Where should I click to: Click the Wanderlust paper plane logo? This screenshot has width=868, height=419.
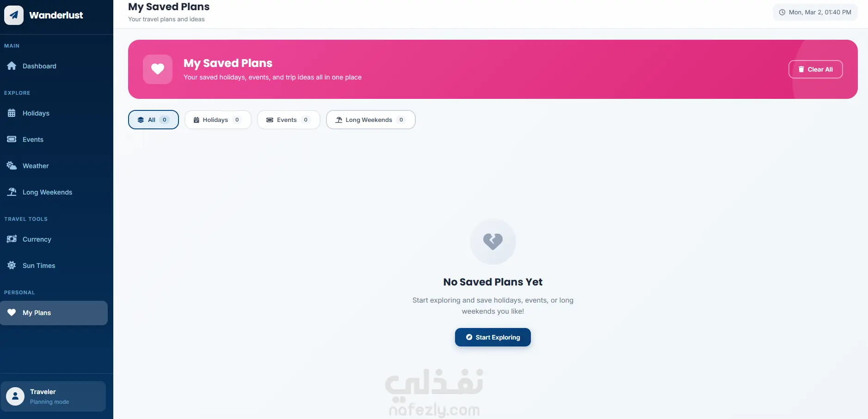(14, 15)
